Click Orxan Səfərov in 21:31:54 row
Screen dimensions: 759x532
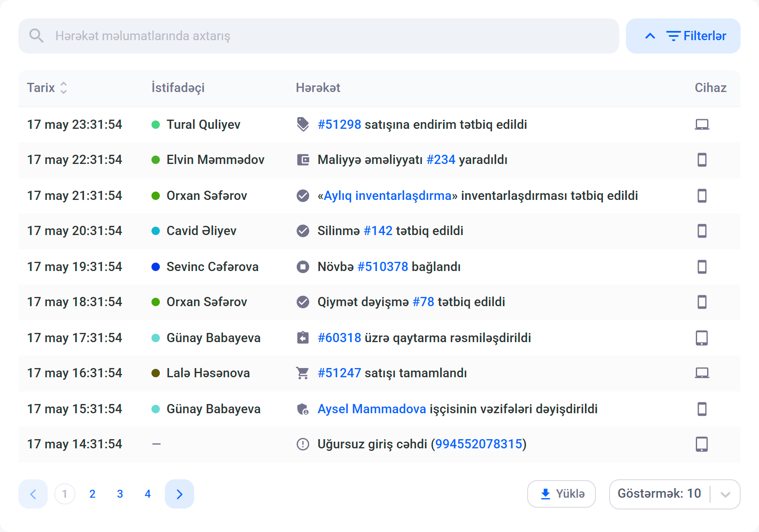(x=207, y=196)
